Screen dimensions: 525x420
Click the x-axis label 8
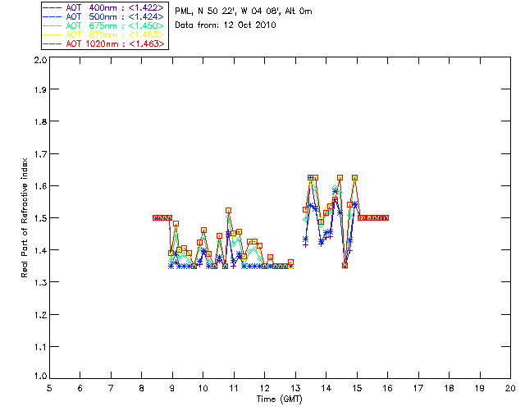[x=142, y=388]
